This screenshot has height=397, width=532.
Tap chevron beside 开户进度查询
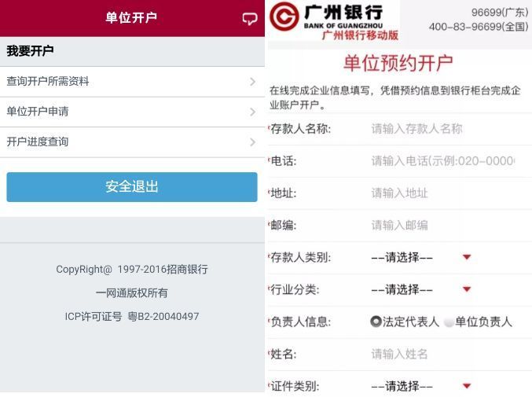tap(252, 142)
